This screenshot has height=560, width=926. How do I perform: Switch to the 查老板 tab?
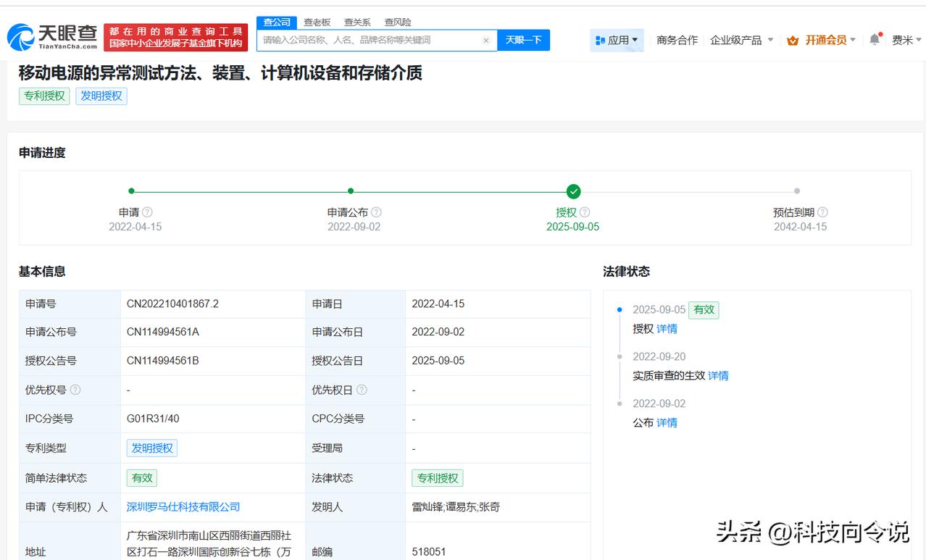(317, 22)
